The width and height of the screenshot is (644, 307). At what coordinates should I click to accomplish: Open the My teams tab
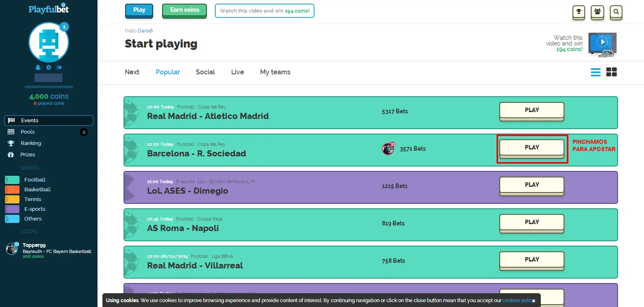pyautogui.click(x=275, y=72)
